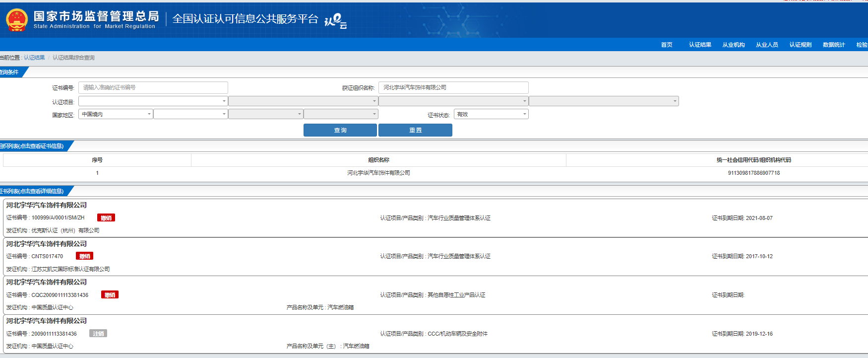Focus the 证书编号 input field

point(153,87)
